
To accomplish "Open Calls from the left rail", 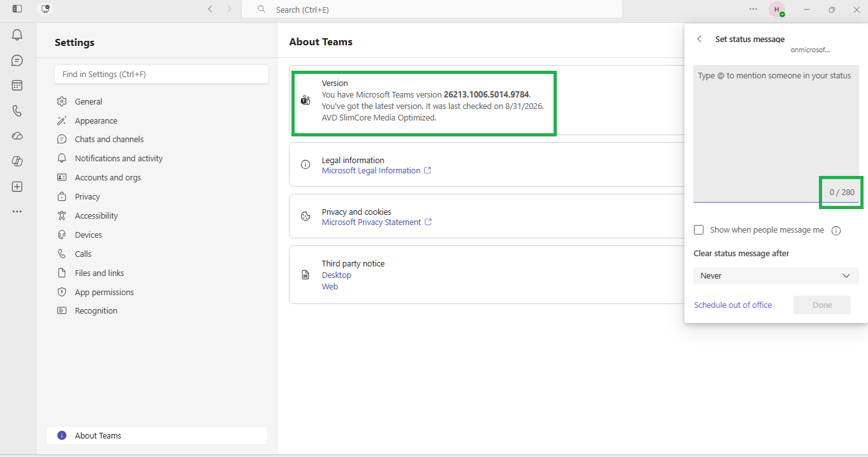I will [17, 111].
